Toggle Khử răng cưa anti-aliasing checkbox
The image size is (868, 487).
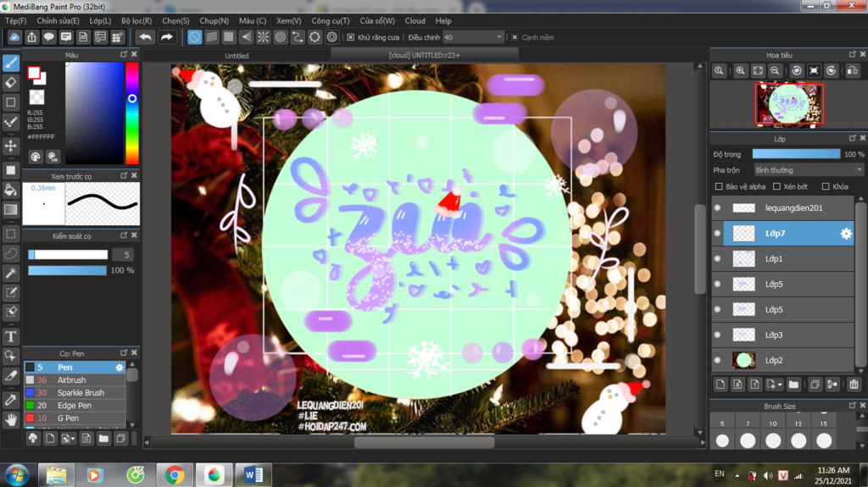pyautogui.click(x=350, y=37)
